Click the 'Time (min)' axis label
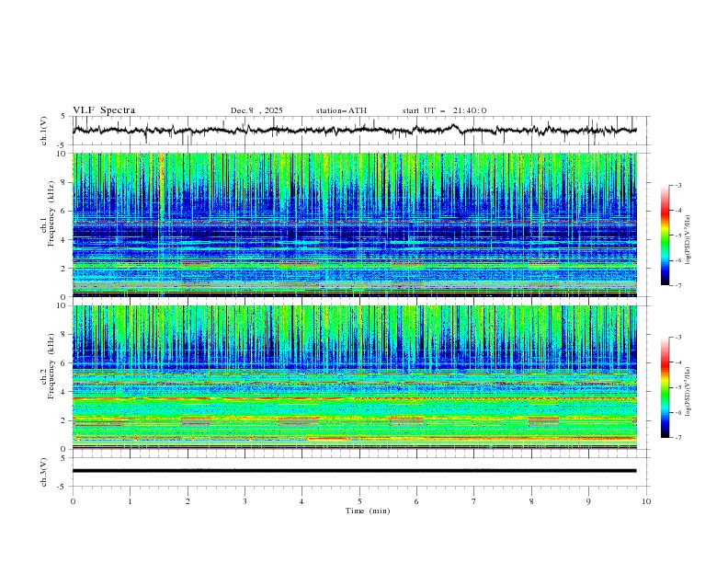This screenshot has height=563, width=728. 368,511
